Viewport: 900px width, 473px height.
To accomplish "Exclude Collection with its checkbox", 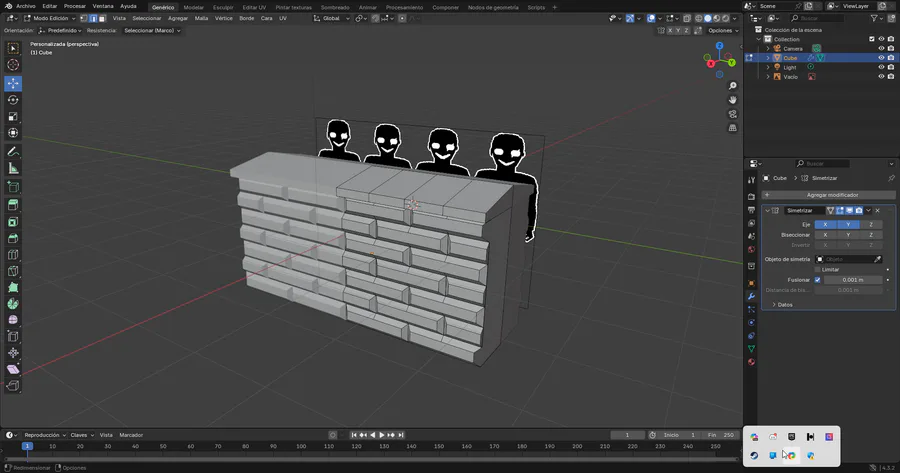I will pyautogui.click(x=872, y=39).
